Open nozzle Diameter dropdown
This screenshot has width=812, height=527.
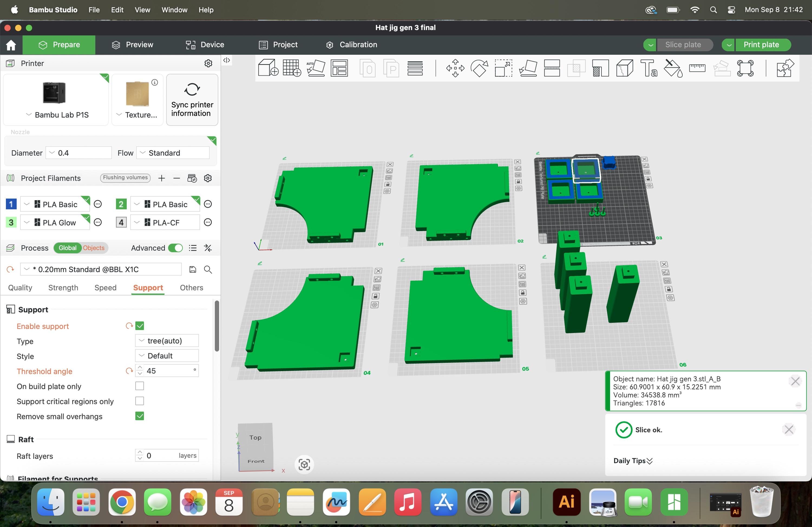[78, 153]
